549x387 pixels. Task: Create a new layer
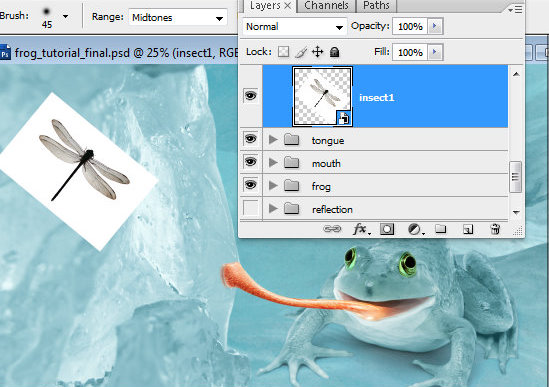(468, 229)
